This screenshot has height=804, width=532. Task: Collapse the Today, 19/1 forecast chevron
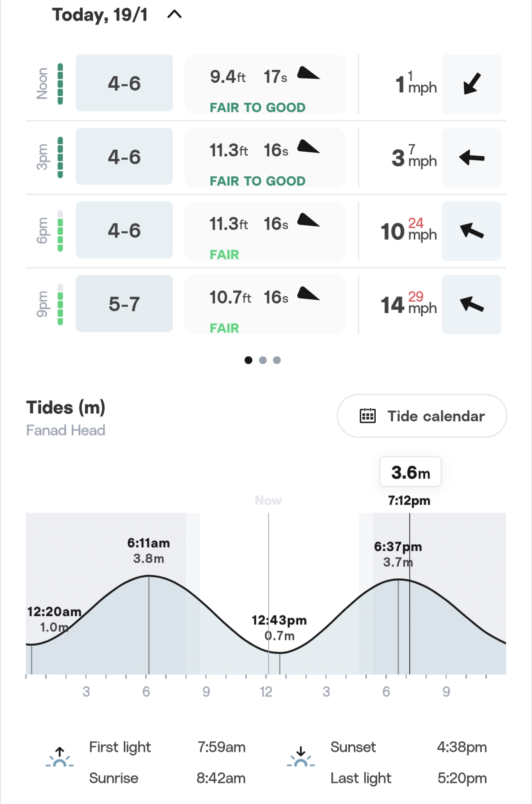pos(174,15)
